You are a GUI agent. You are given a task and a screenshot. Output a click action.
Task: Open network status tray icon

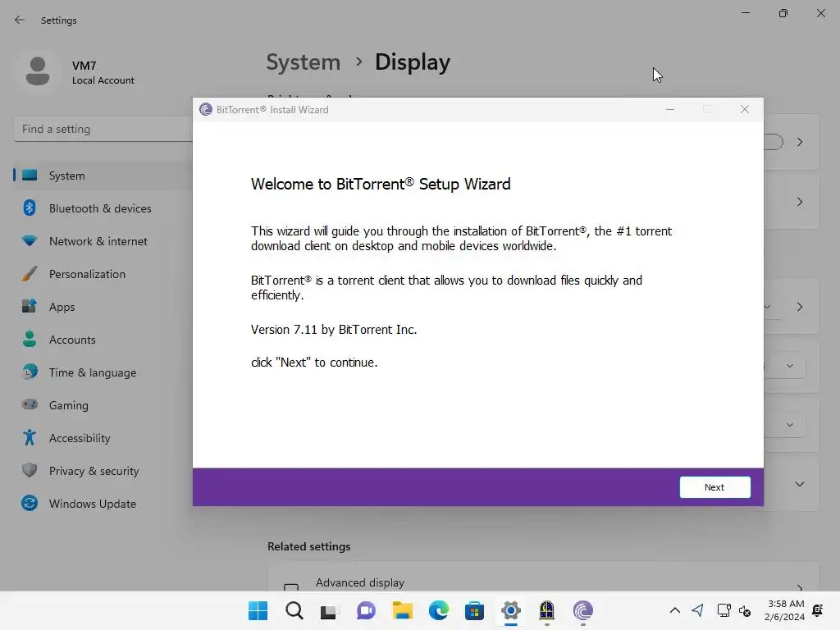click(x=724, y=610)
